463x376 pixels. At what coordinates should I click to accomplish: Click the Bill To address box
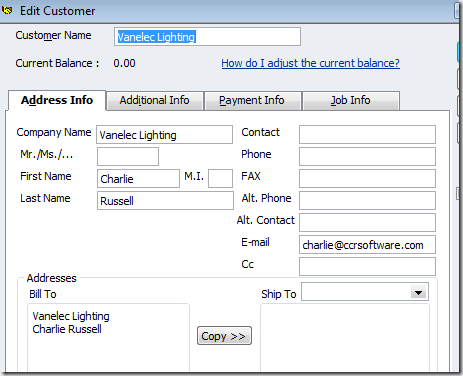pos(108,337)
